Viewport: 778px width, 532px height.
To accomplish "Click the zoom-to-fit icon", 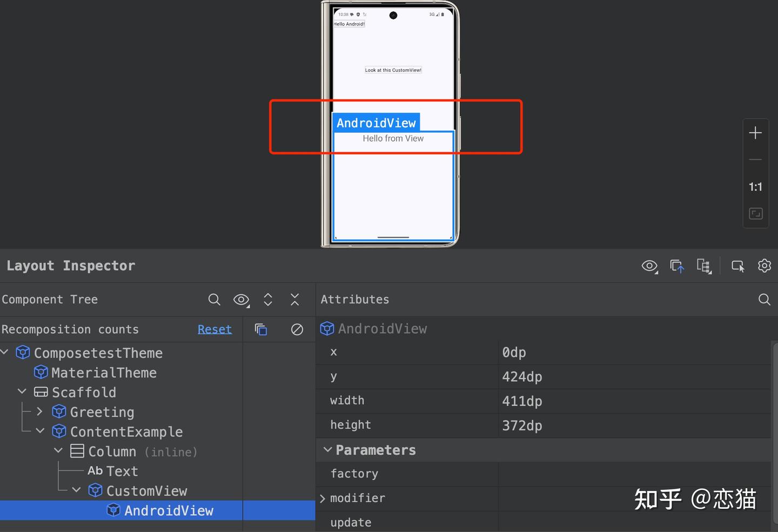I will pyautogui.click(x=755, y=214).
